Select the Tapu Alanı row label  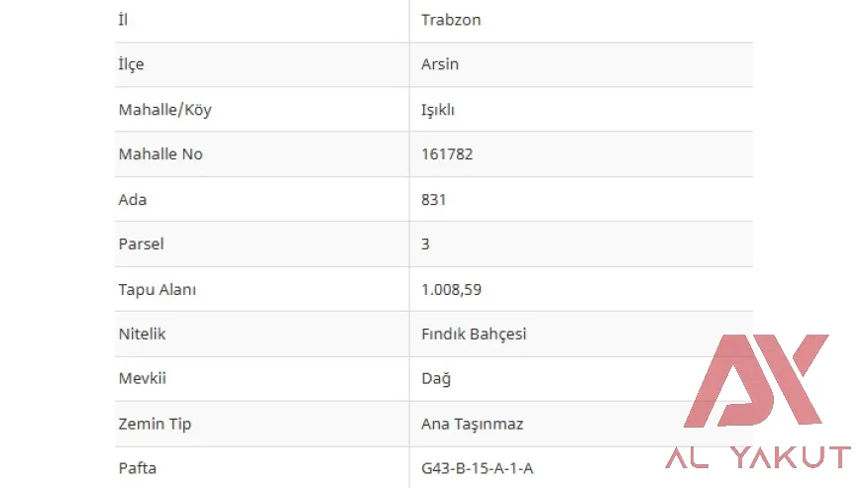click(158, 290)
